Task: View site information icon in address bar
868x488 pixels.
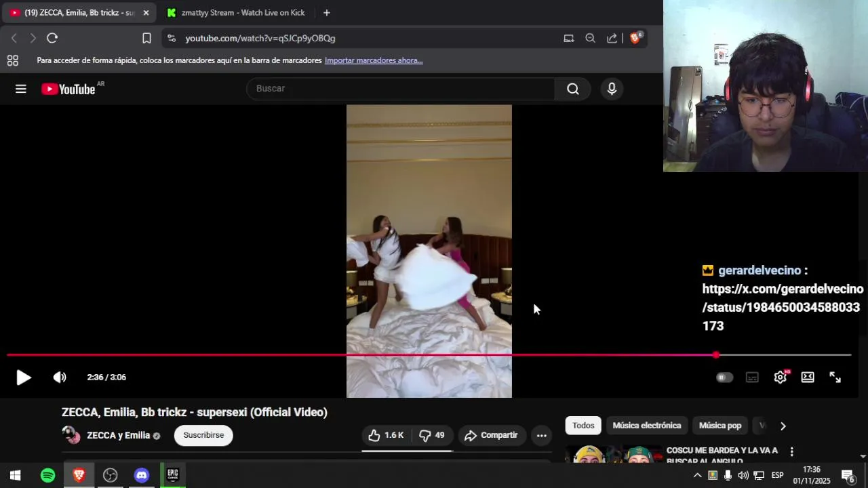Action: (171, 39)
